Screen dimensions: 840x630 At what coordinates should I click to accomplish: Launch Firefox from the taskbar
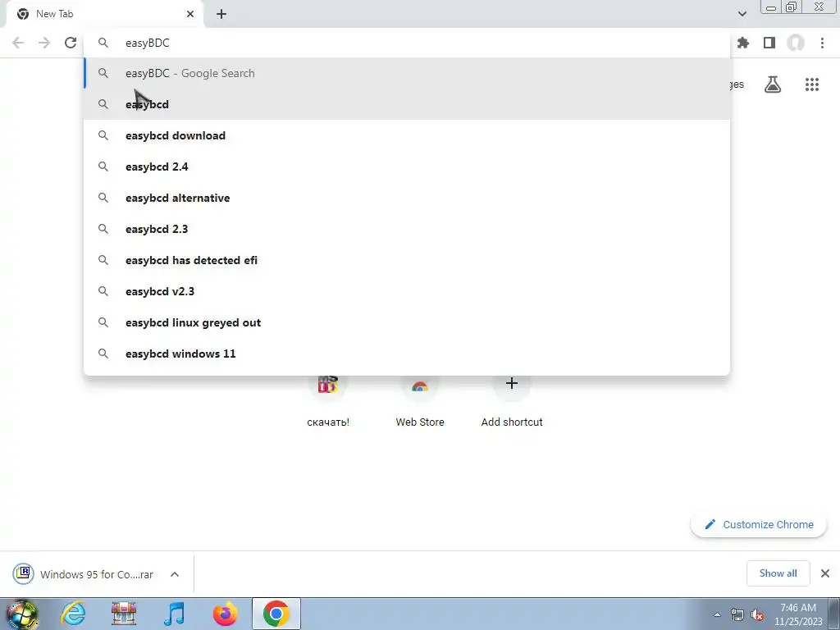(225, 614)
